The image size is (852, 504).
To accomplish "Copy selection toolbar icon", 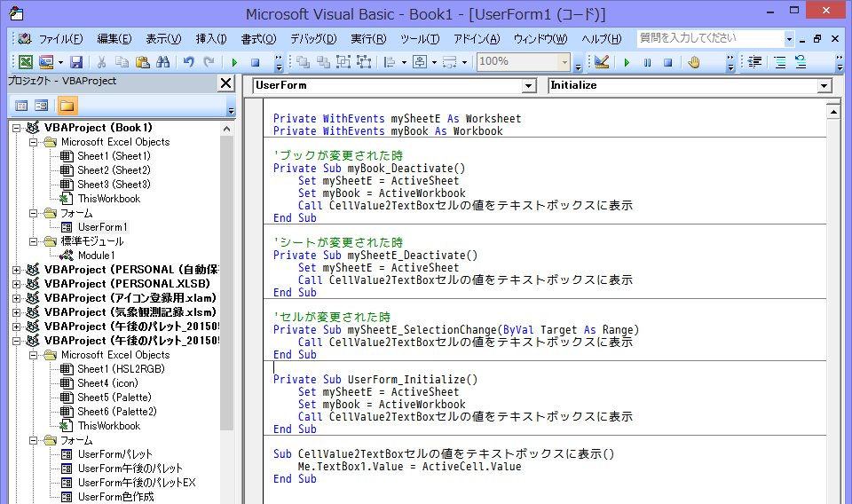I will [x=122, y=62].
